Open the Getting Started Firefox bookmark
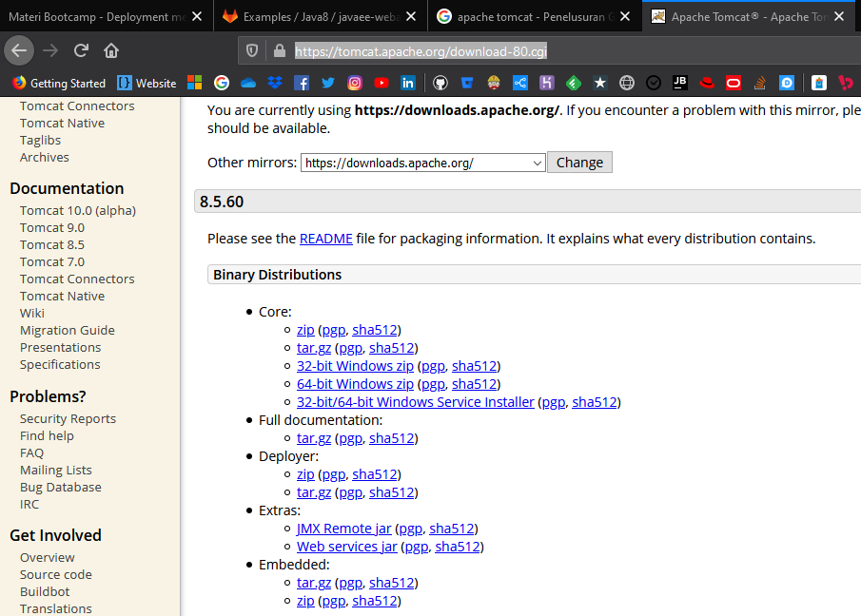The width and height of the screenshot is (861, 616). coord(59,83)
